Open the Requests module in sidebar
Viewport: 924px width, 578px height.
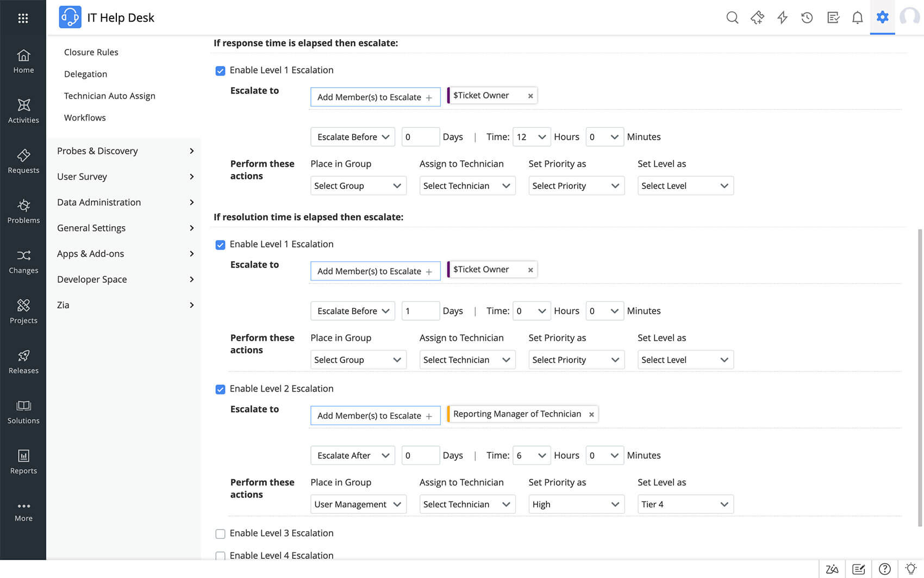[x=23, y=161]
